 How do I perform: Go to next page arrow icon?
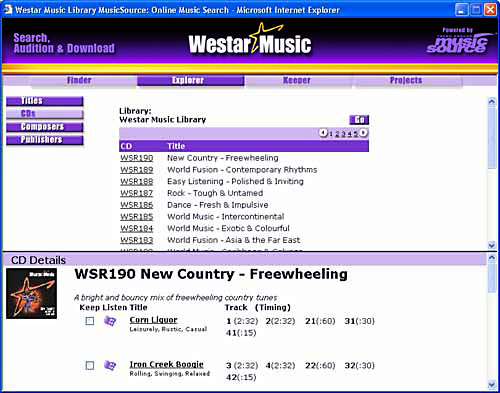point(363,133)
